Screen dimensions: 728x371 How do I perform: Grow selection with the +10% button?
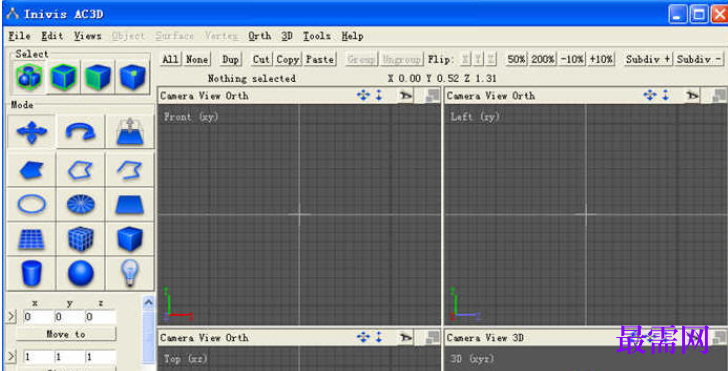tap(601, 59)
